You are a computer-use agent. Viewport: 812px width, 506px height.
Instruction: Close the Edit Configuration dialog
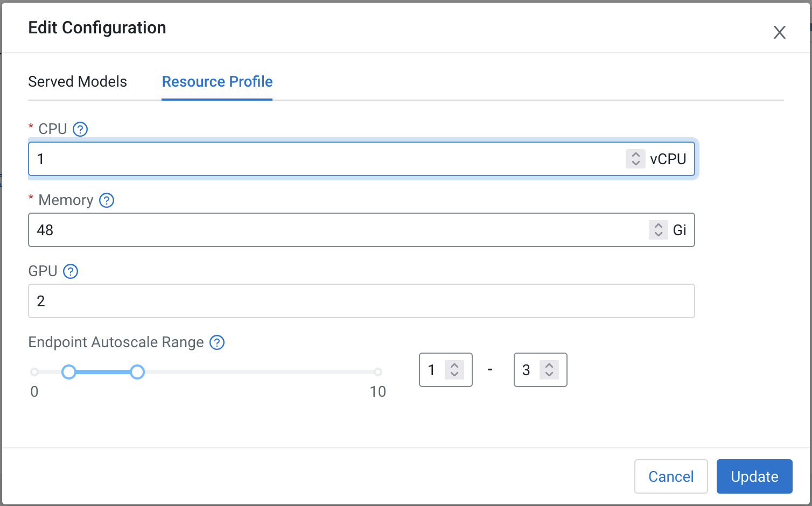tap(779, 32)
